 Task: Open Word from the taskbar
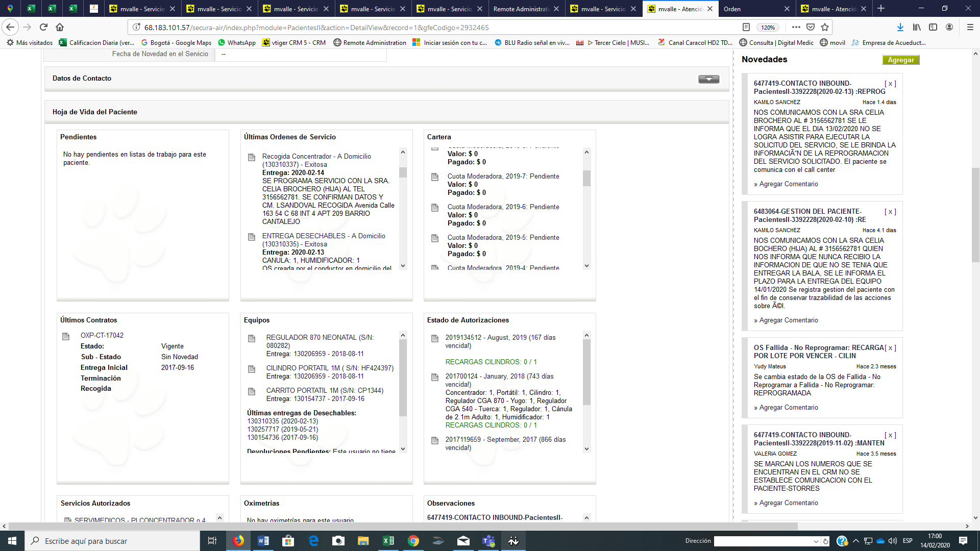pyautogui.click(x=263, y=541)
